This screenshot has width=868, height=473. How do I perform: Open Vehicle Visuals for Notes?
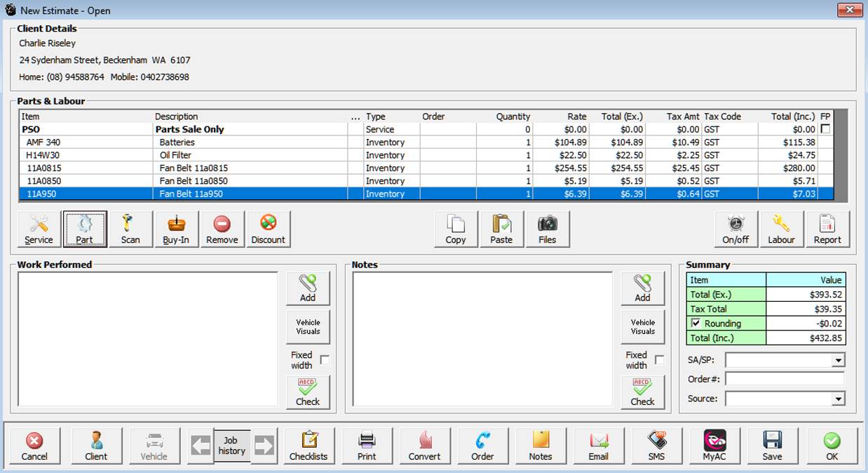(642, 327)
